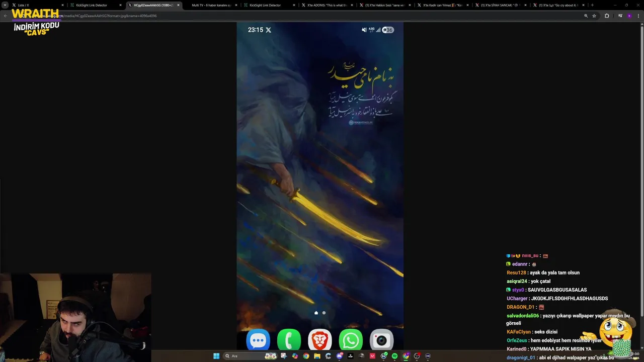
Task: Switch to the 'Liste / X' tab
Action: click(38, 5)
